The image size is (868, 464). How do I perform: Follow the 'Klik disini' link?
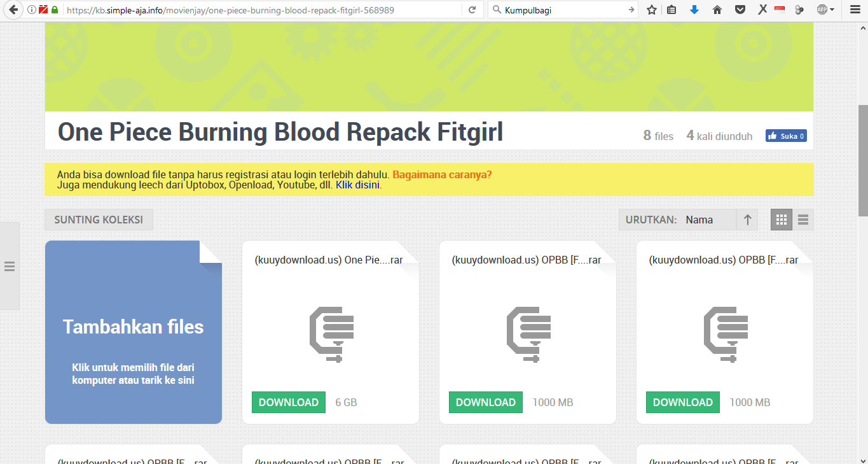click(357, 185)
